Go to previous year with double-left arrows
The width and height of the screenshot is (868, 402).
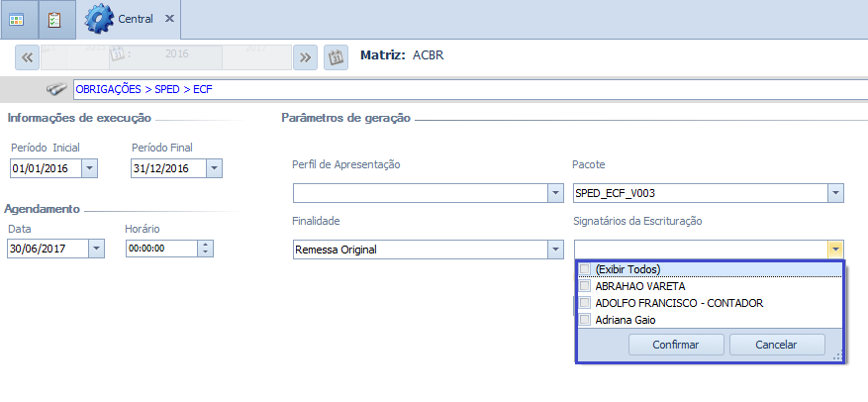28,56
